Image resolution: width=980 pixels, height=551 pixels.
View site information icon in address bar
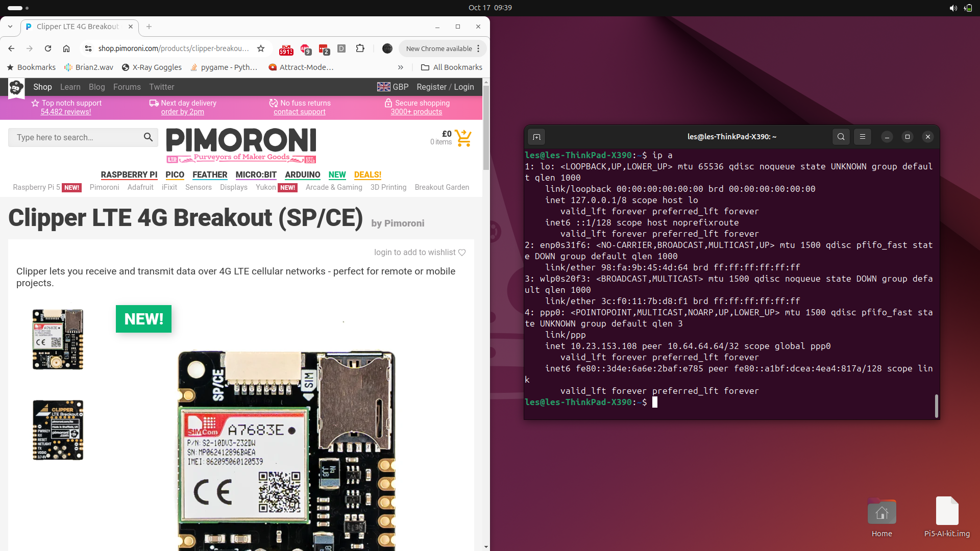(88, 48)
